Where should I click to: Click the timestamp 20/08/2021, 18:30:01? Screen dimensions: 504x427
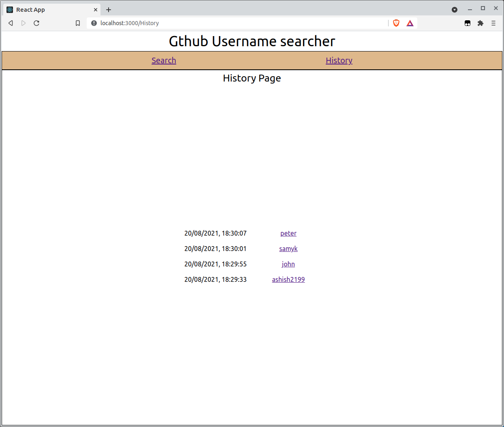[x=216, y=249]
